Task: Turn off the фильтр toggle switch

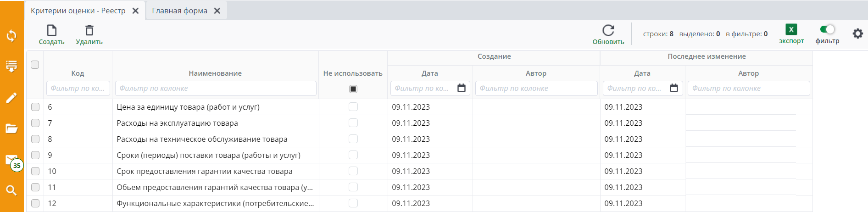Action: [827, 29]
